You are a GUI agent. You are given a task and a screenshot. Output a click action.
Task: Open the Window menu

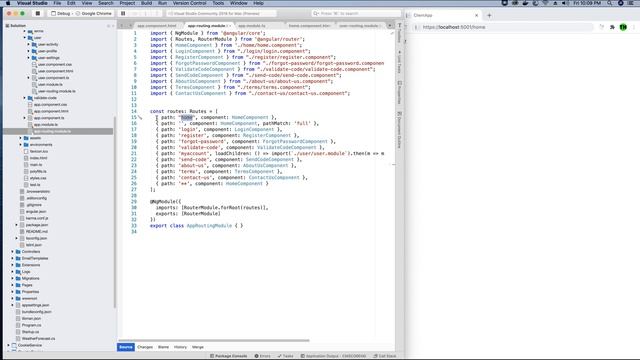(239, 3)
